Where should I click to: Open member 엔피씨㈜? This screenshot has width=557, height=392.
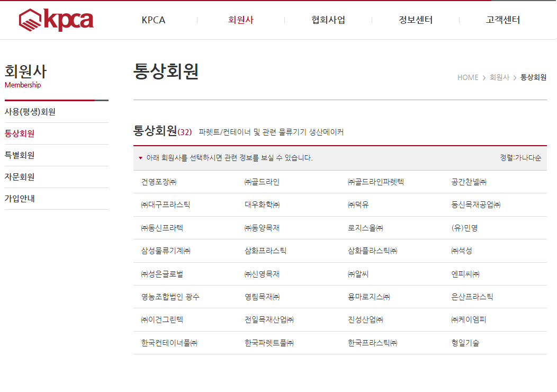[465, 274]
